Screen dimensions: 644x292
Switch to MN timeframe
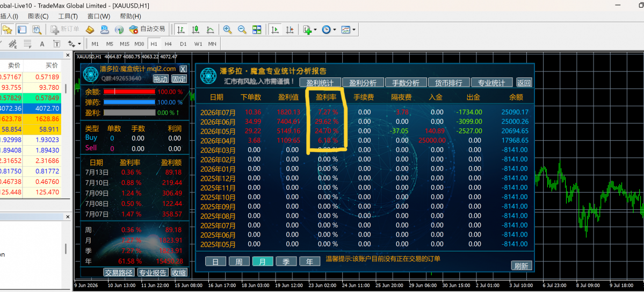(x=212, y=44)
